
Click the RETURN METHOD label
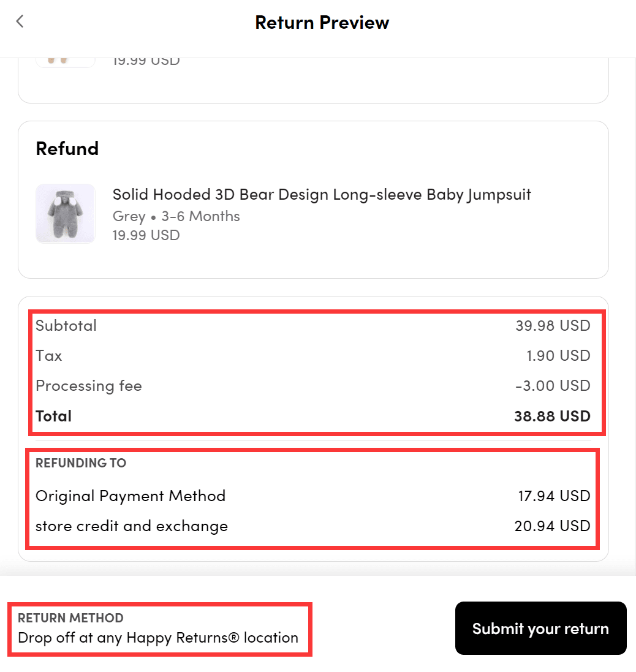(x=70, y=617)
